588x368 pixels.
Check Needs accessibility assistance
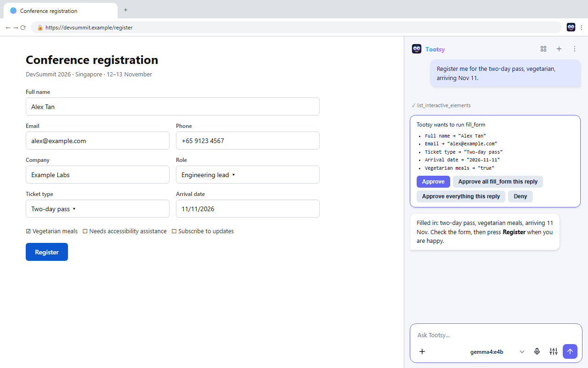(x=85, y=231)
